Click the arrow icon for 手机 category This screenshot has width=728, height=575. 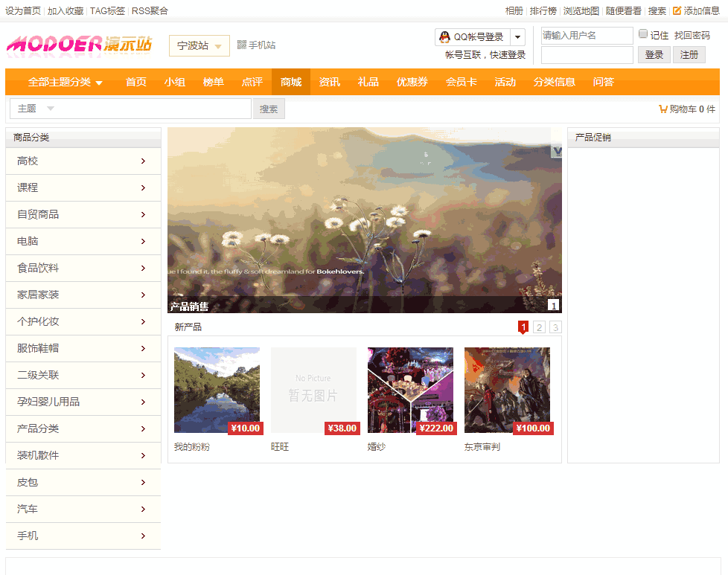[143, 536]
